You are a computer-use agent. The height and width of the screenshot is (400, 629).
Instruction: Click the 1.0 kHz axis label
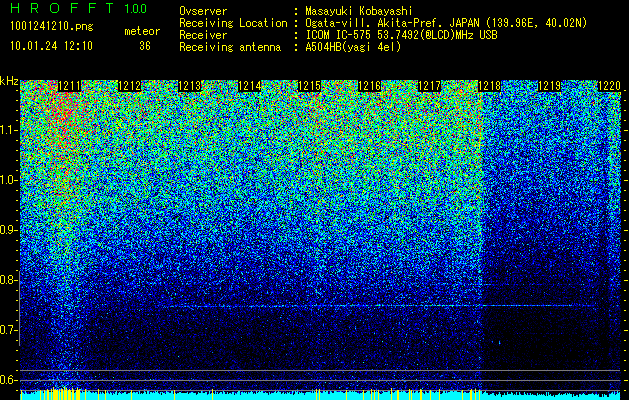click(x=8, y=180)
